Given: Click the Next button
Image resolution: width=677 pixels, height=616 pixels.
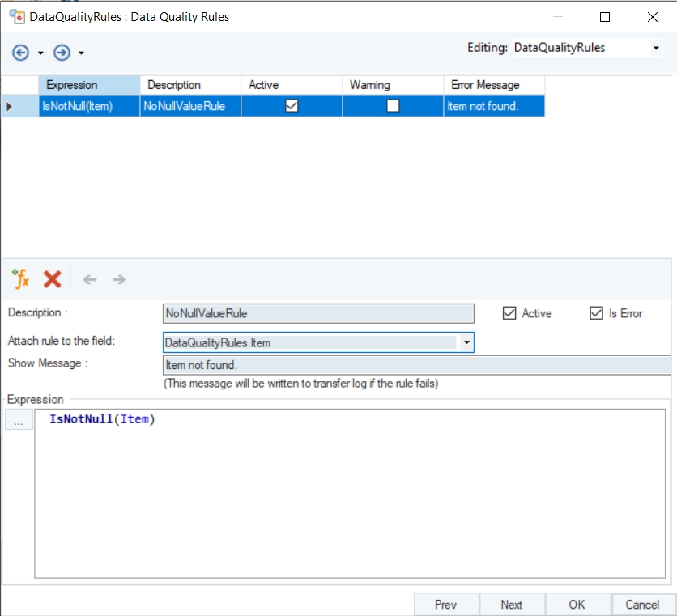Looking at the screenshot, I should 511,605.
